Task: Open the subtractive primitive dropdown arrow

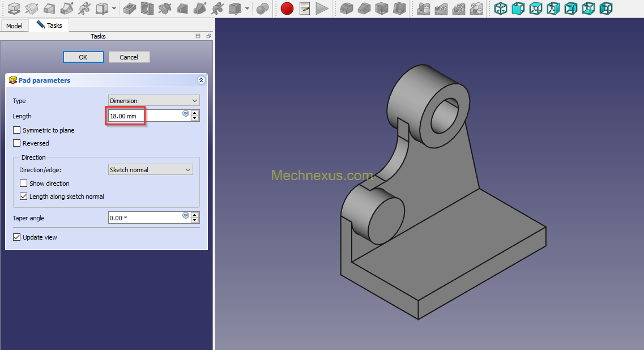Action: pyautogui.click(x=247, y=8)
